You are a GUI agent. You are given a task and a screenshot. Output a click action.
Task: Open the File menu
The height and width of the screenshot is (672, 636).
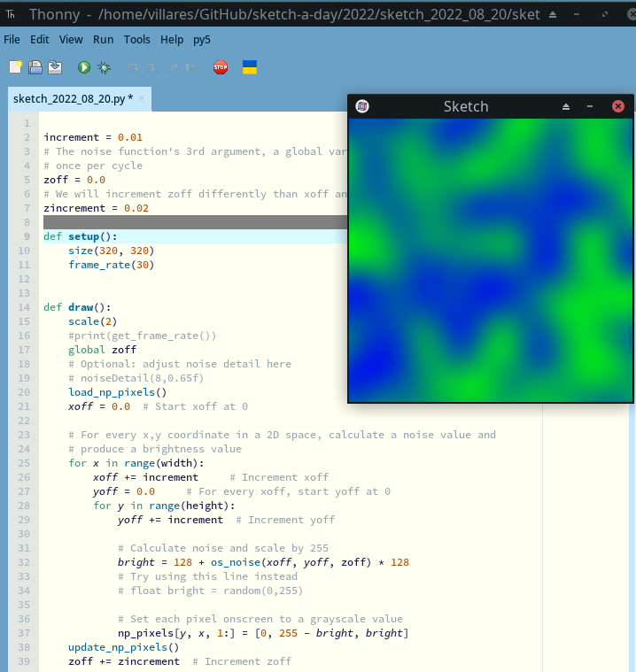[x=12, y=40]
